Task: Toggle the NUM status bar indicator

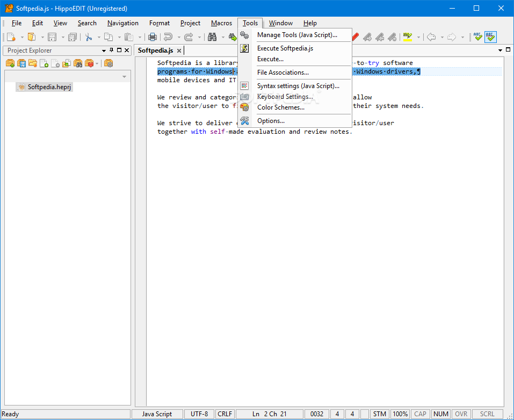Action: (x=440, y=414)
